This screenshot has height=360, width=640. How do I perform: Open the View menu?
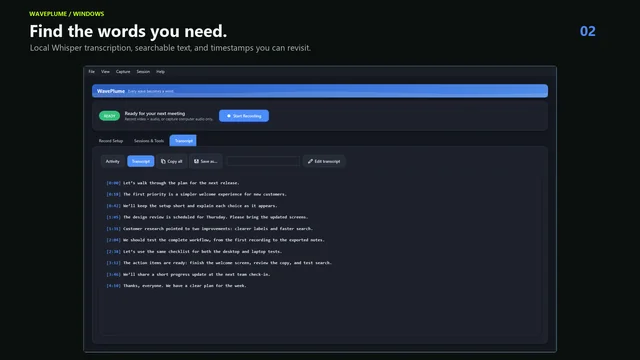[105, 71]
